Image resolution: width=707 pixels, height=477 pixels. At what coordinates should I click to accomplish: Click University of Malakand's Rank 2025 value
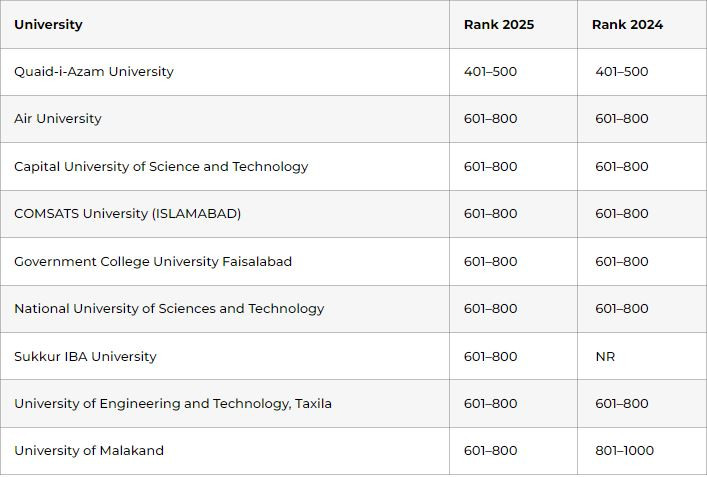(490, 451)
